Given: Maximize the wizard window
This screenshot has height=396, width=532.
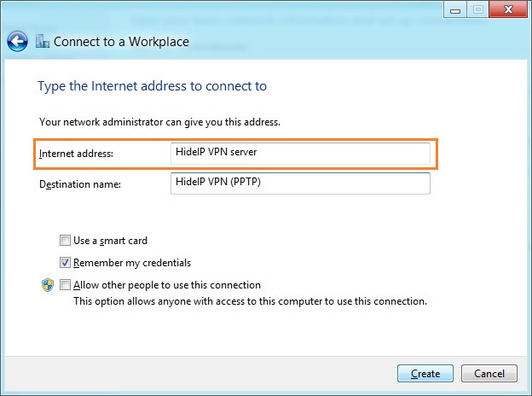Looking at the screenshot, I should (x=477, y=9).
